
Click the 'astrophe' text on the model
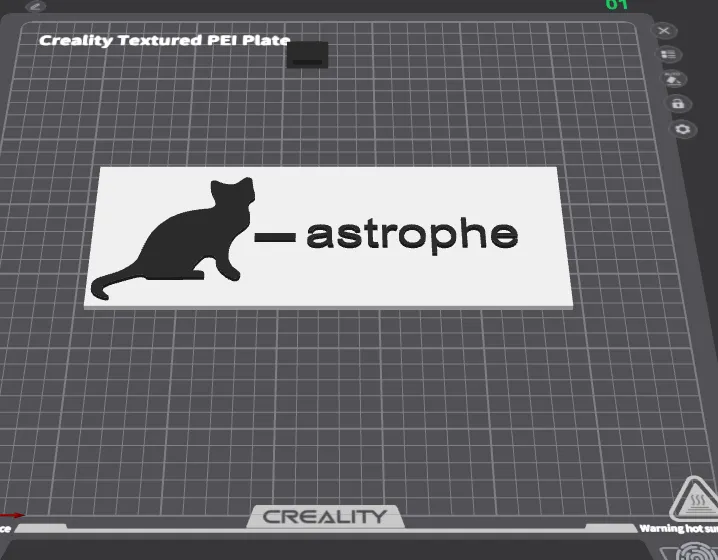click(412, 235)
